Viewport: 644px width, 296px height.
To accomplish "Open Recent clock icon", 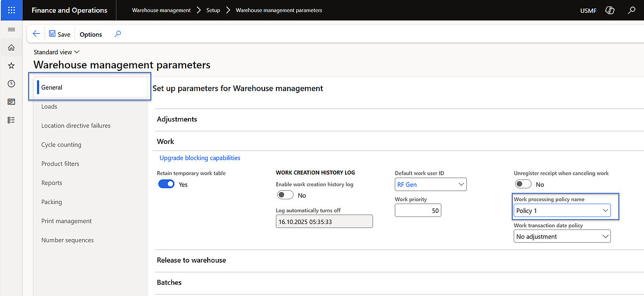I will click(x=11, y=84).
